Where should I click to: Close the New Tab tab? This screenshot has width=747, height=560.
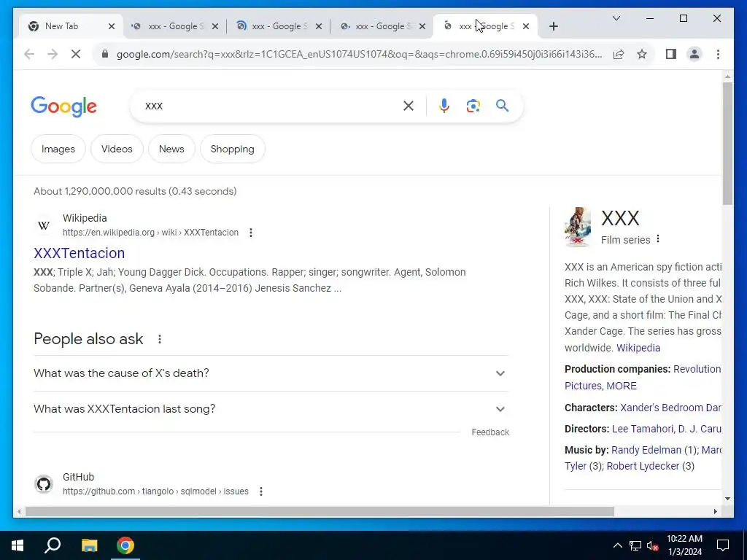[112, 26]
